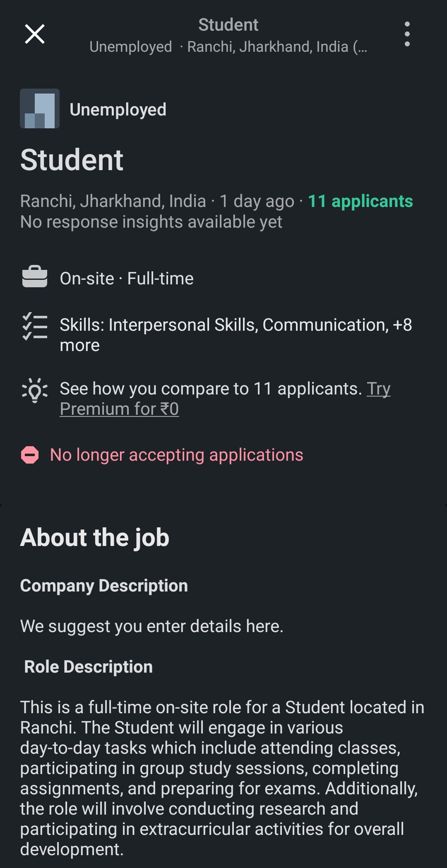447x868 pixels.
Task: Tap the No longer accepting applications notice
Action: coord(177,455)
